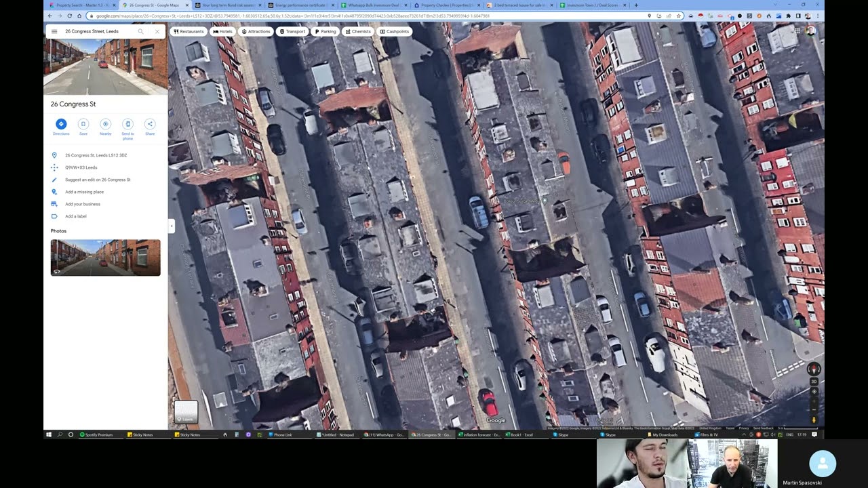Share this location
This screenshot has width=868, height=488.
click(x=150, y=124)
